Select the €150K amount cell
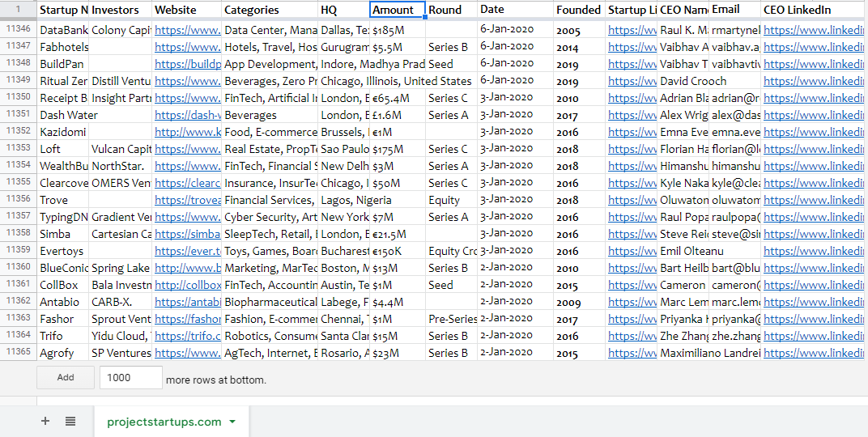The image size is (868, 437). [398, 251]
